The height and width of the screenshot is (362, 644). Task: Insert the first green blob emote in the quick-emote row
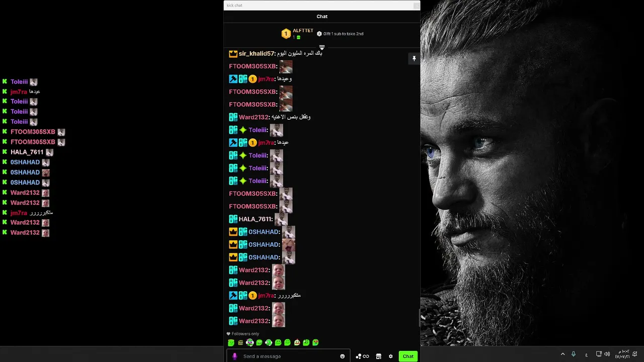click(x=231, y=342)
